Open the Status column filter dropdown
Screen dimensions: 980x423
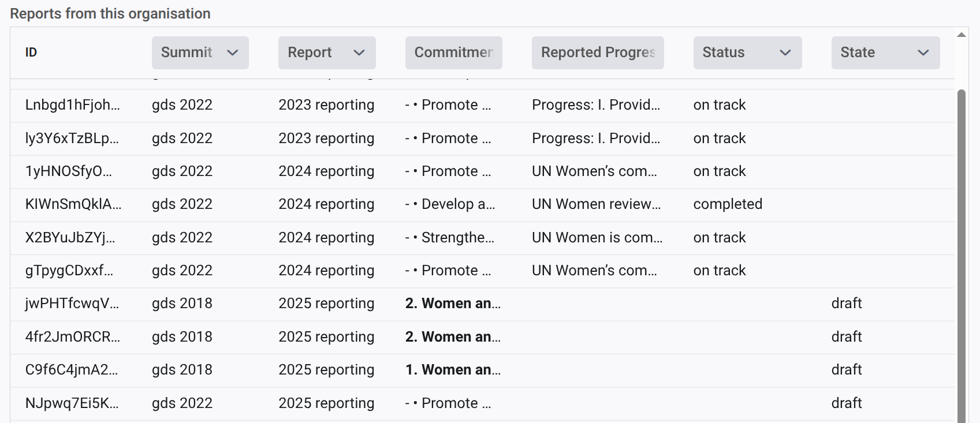click(x=747, y=53)
